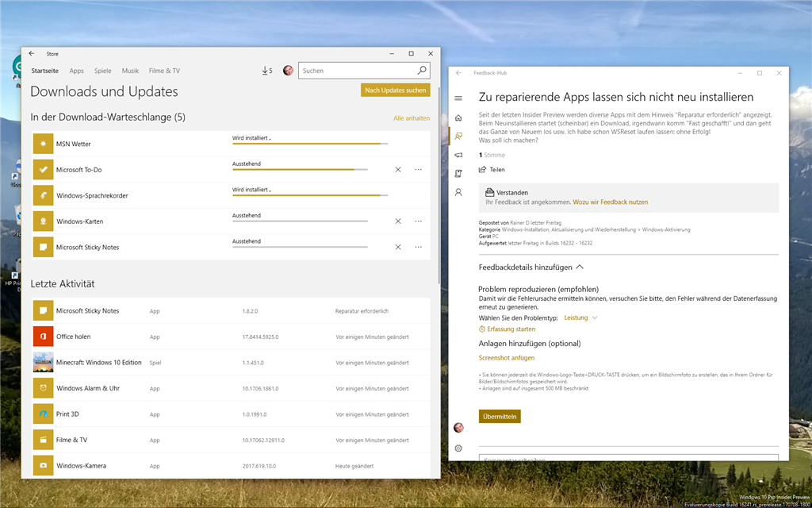The height and width of the screenshot is (508, 812).
Task: Click Windows-Sprachrekorder installation progress bar
Action: (x=310, y=195)
